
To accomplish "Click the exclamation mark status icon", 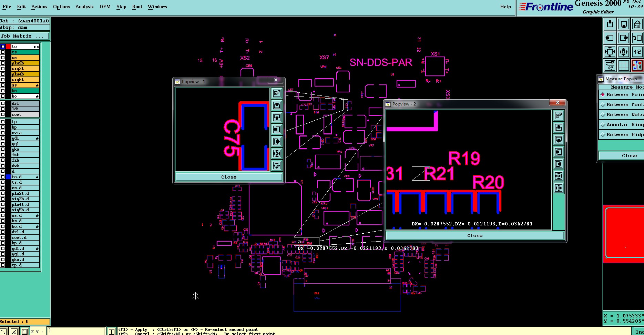I will (x=112, y=332).
